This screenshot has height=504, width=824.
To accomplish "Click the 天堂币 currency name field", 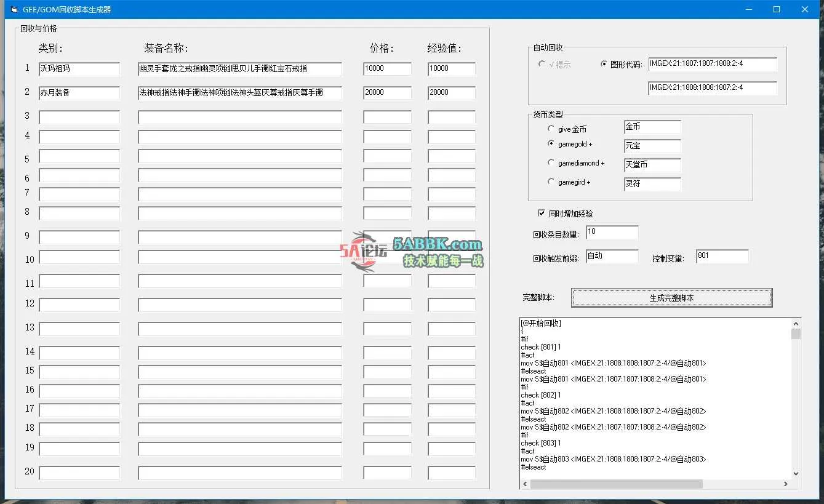I will coord(652,165).
